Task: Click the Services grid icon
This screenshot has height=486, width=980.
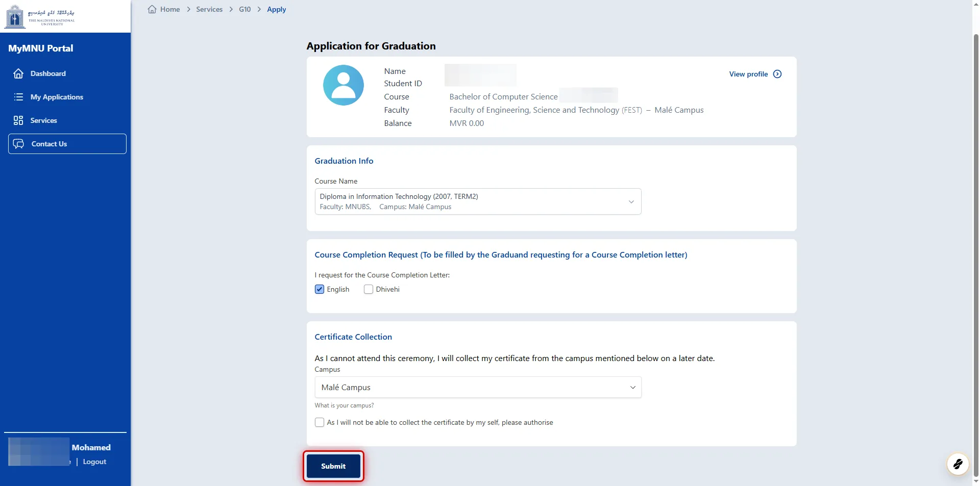Action: tap(18, 120)
